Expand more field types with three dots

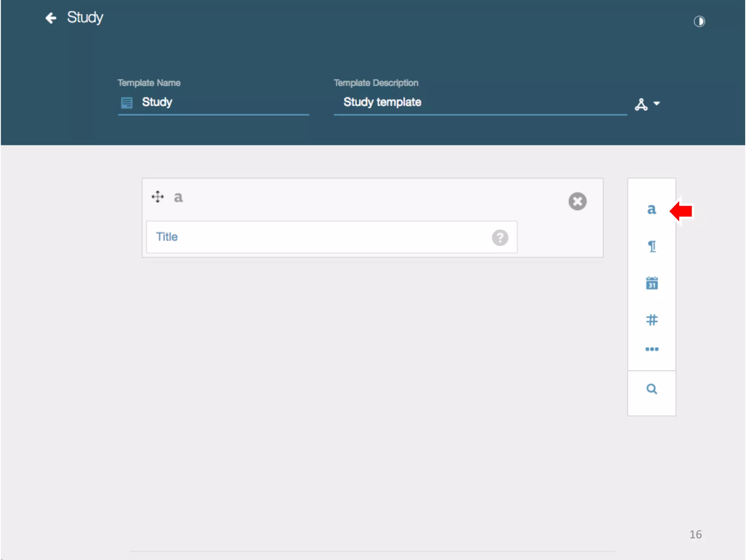(652, 349)
